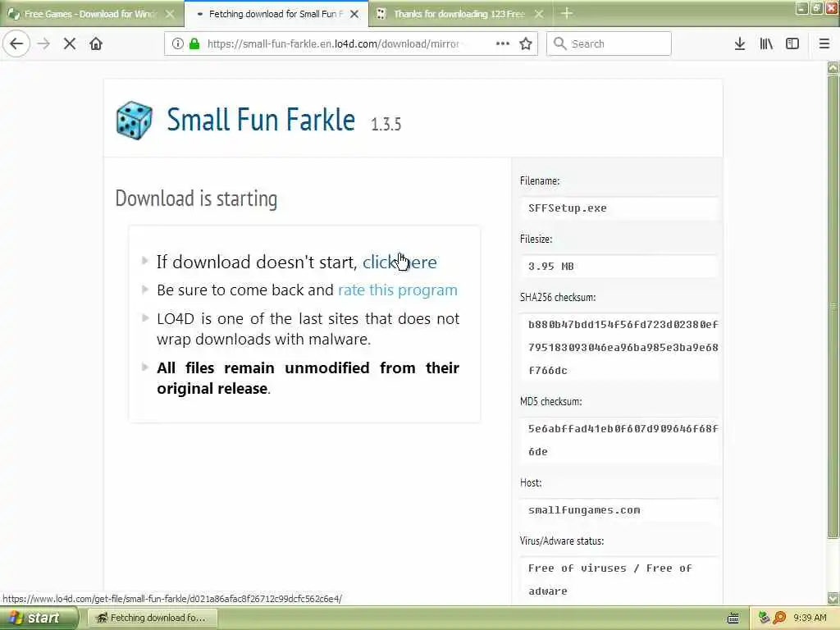Click the network tray icon
840x630 pixels.
coord(764,618)
